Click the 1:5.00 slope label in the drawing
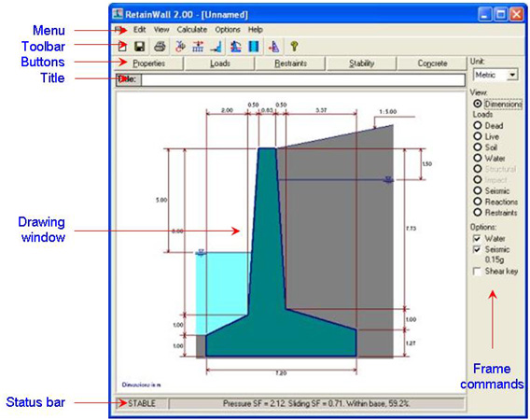530x420 pixels. [387, 111]
